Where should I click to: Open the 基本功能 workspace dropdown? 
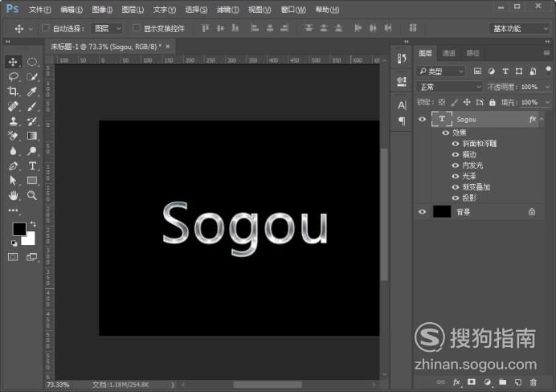519,29
